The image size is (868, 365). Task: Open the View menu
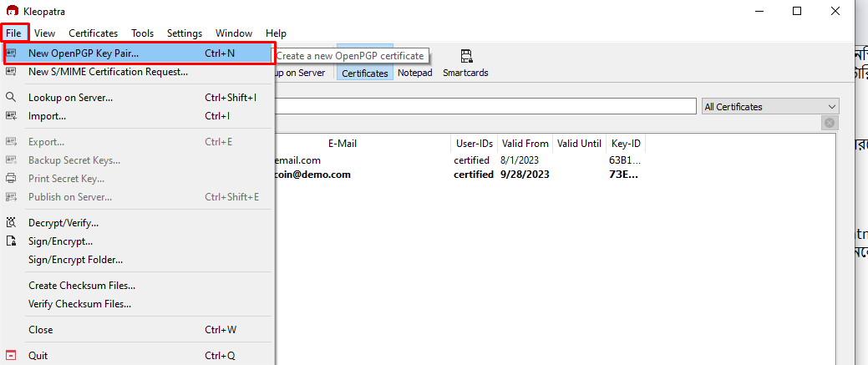point(44,33)
